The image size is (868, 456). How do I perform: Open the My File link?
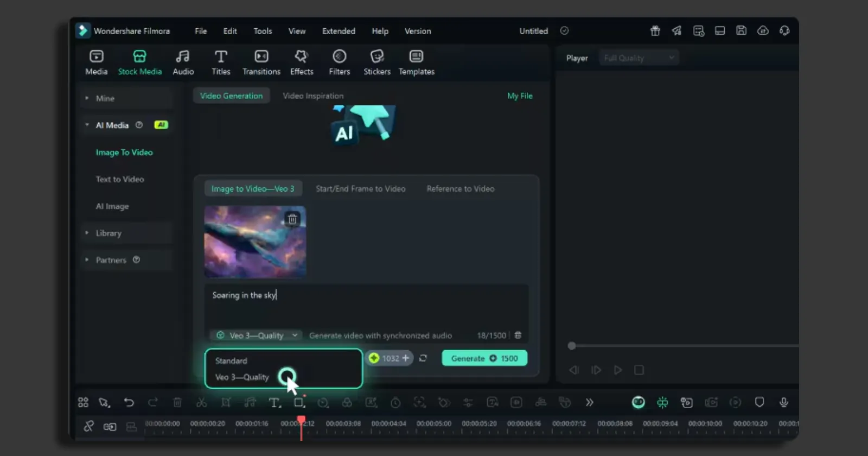519,96
